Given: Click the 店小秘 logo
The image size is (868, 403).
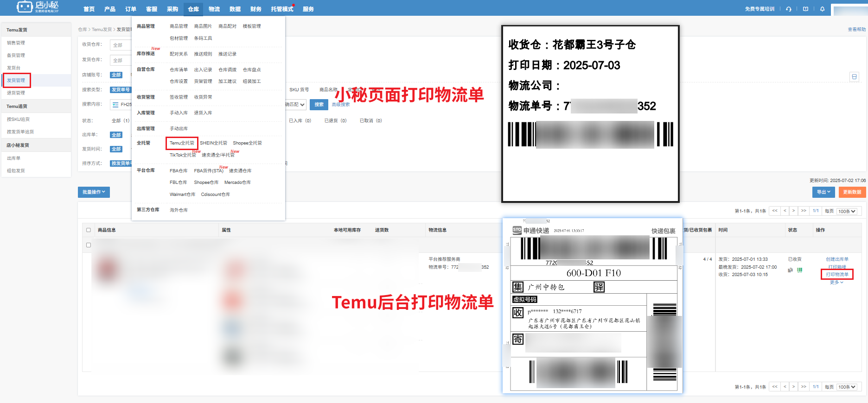Looking at the screenshot, I should [x=38, y=7].
